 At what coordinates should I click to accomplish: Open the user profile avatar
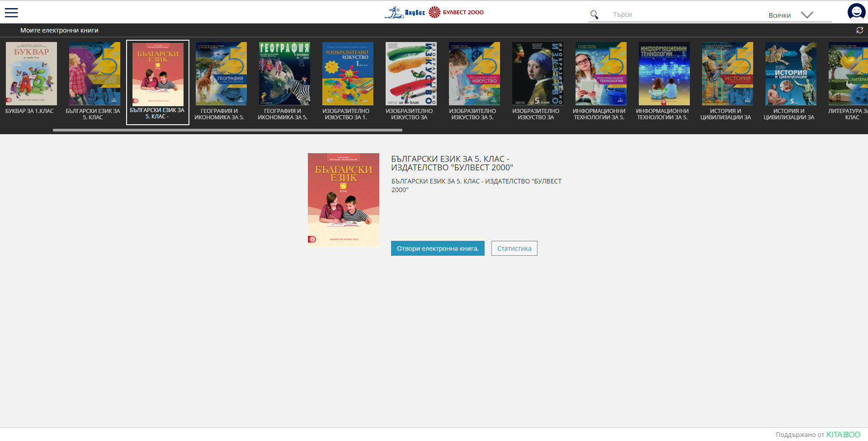coord(856,12)
